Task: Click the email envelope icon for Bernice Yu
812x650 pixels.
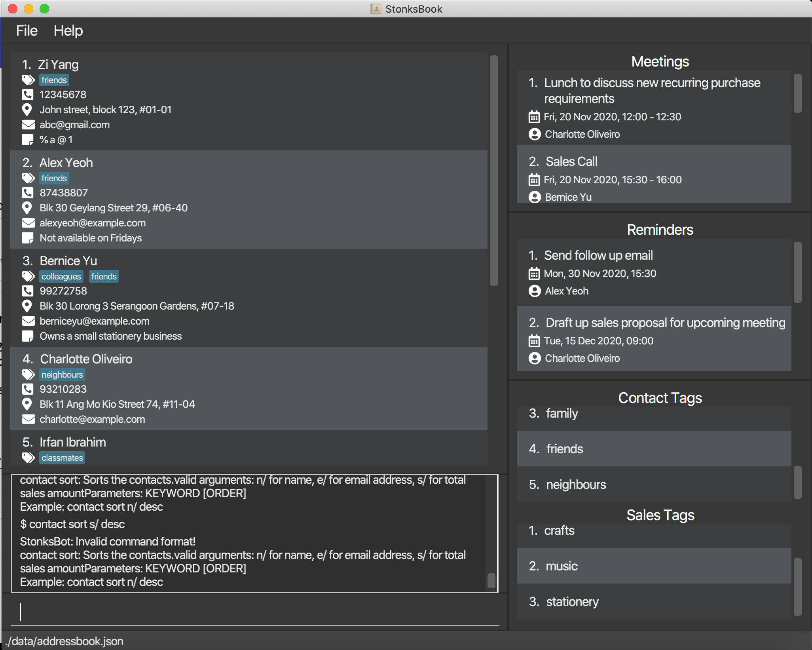Action: (x=28, y=321)
